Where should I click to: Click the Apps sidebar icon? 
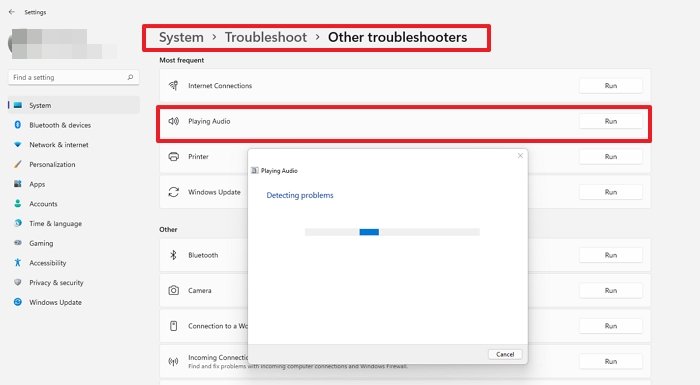tap(18, 184)
